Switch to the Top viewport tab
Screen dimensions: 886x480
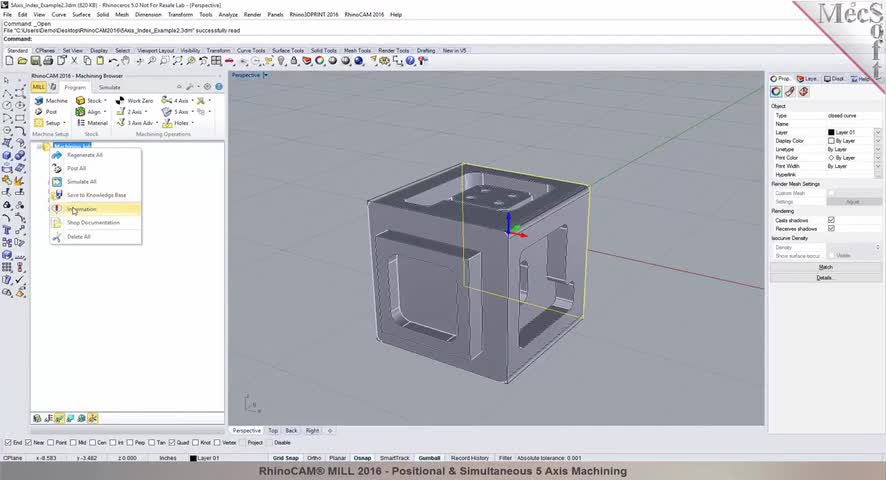tap(273, 431)
